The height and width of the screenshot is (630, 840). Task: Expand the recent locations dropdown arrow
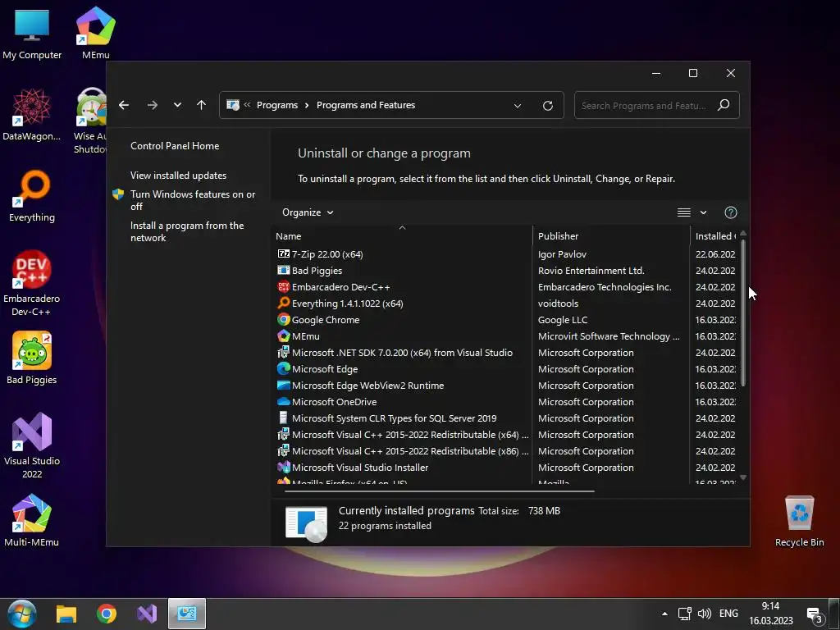pos(177,105)
